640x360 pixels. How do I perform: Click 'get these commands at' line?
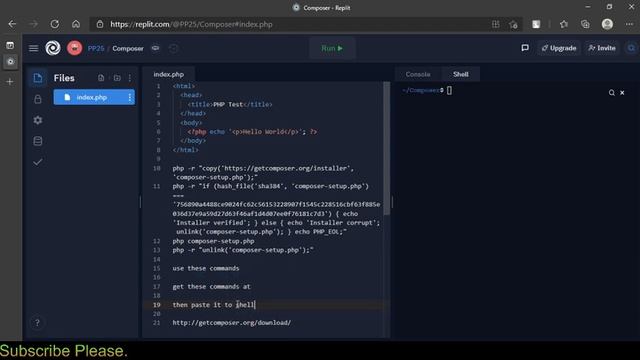tap(211, 287)
